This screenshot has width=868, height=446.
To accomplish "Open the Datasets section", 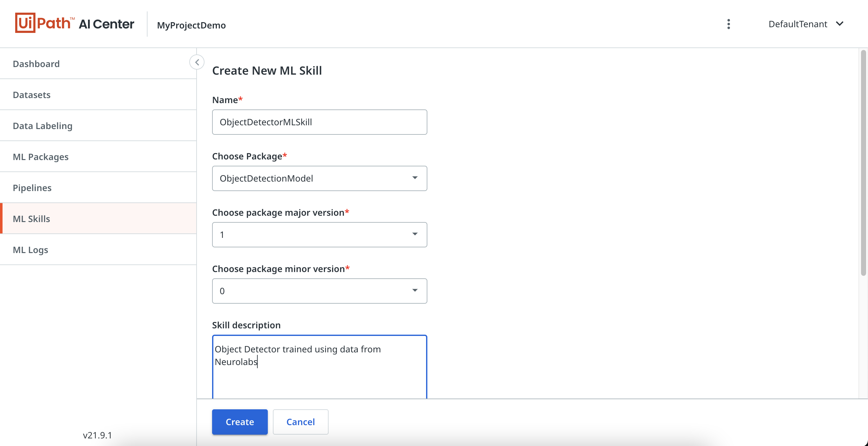I will (x=98, y=95).
